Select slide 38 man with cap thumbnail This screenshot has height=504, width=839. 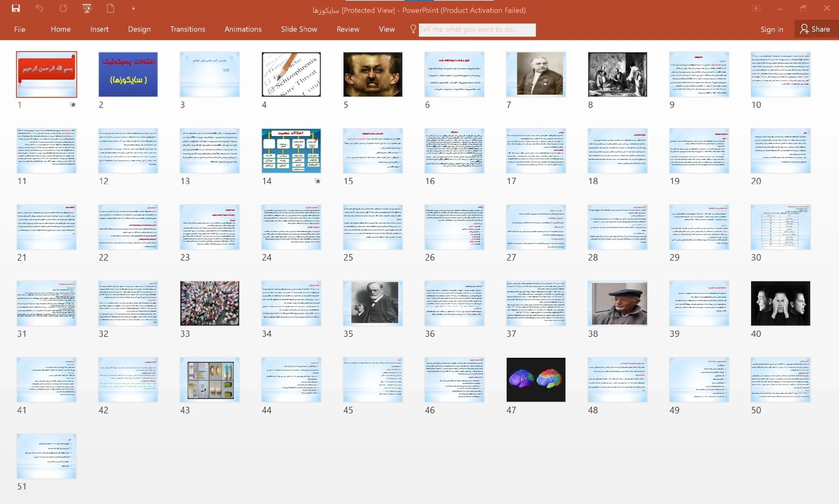(617, 303)
